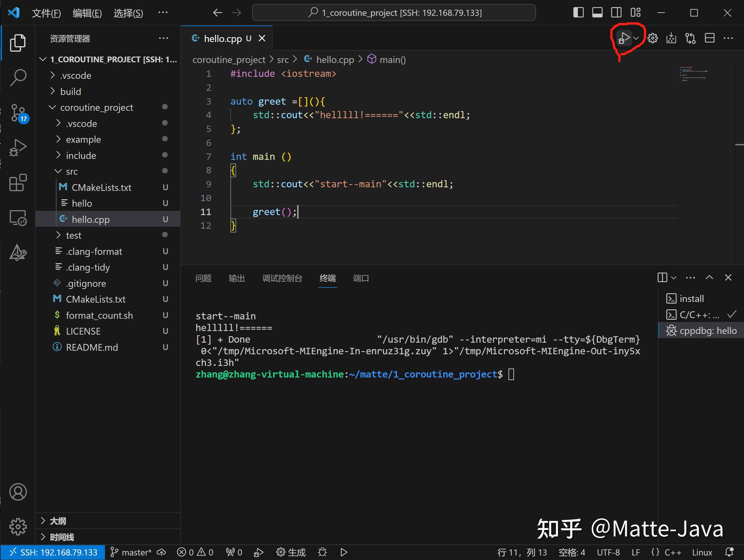Split the editor using the split icon
The height and width of the screenshot is (560, 744).
coord(709,38)
